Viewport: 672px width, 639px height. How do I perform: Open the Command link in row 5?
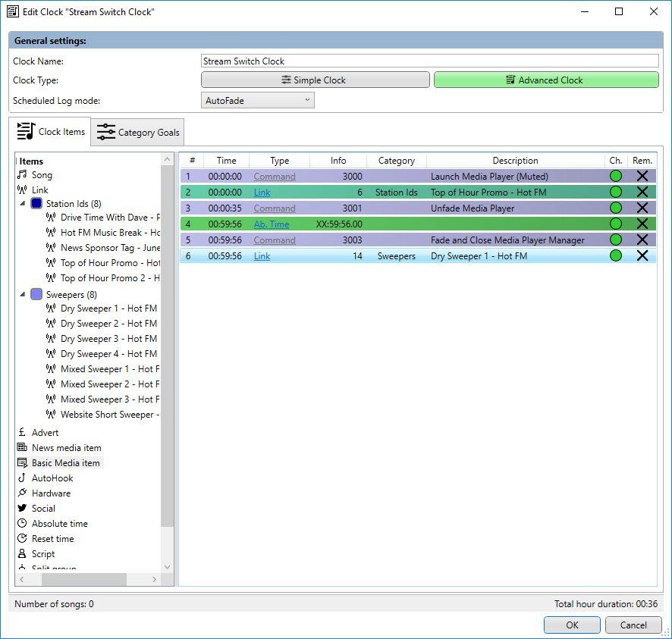tap(275, 240)
